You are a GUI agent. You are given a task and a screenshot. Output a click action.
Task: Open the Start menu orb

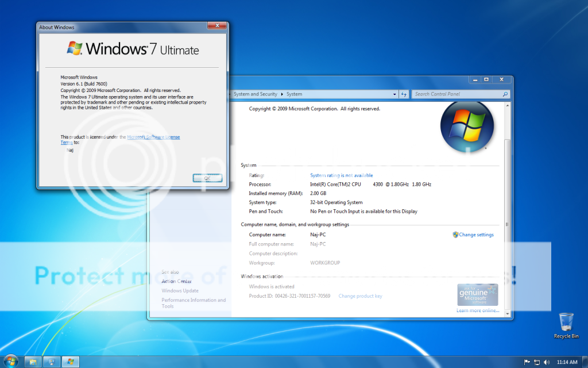(11, 361)
